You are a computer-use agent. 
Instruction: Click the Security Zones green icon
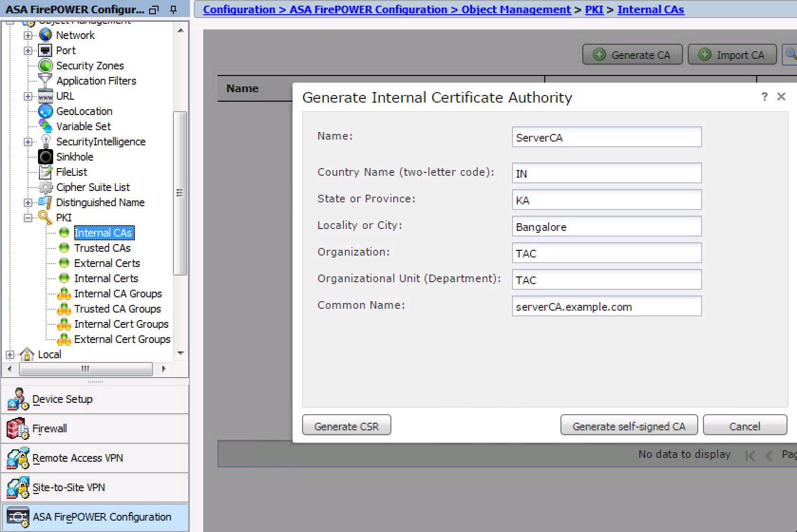(x=46, y=66)
